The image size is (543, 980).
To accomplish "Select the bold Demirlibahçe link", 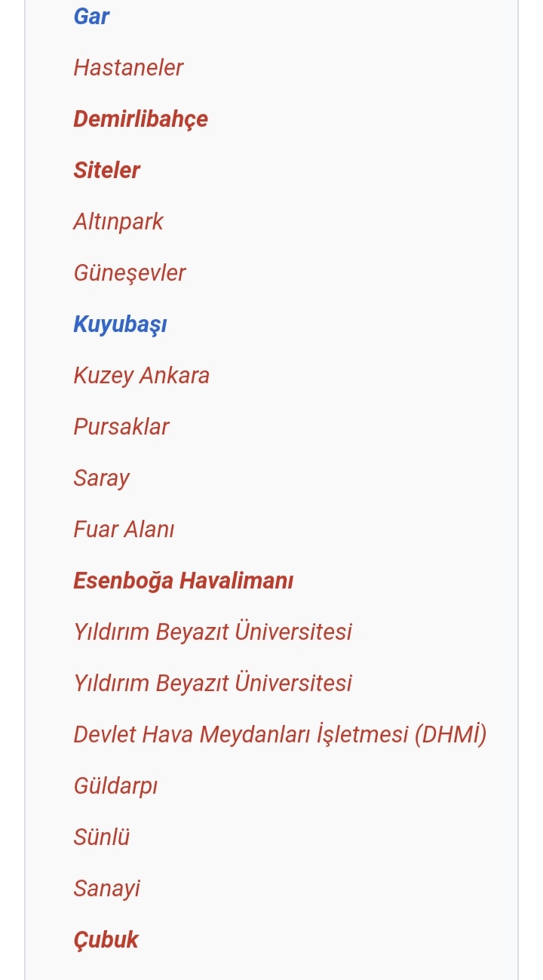I will [140, 119].
